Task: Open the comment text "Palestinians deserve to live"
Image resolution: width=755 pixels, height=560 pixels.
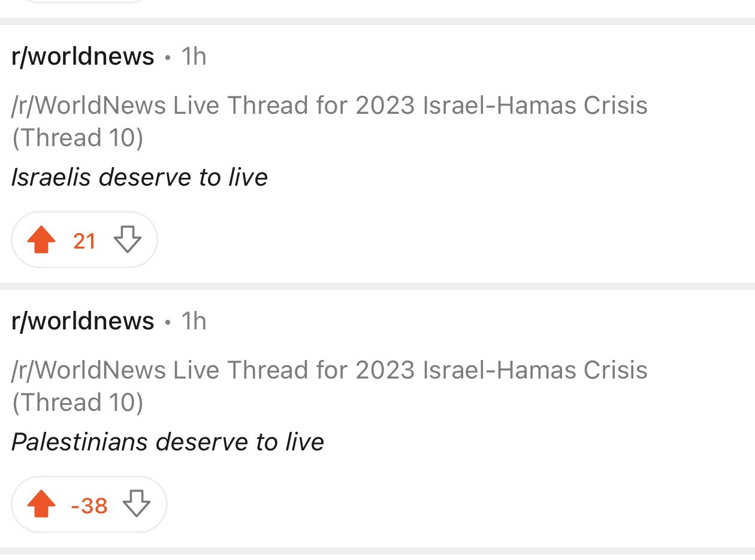Action: (x=167, y=442)
